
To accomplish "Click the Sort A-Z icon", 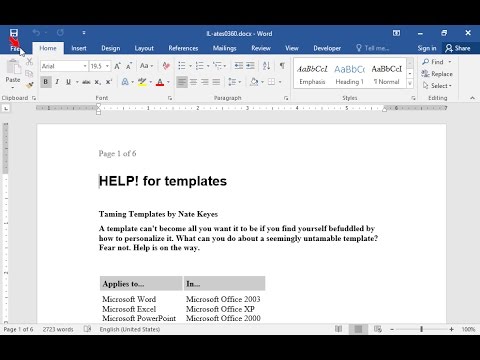I will pyautogui.click(x=266, y=66).
